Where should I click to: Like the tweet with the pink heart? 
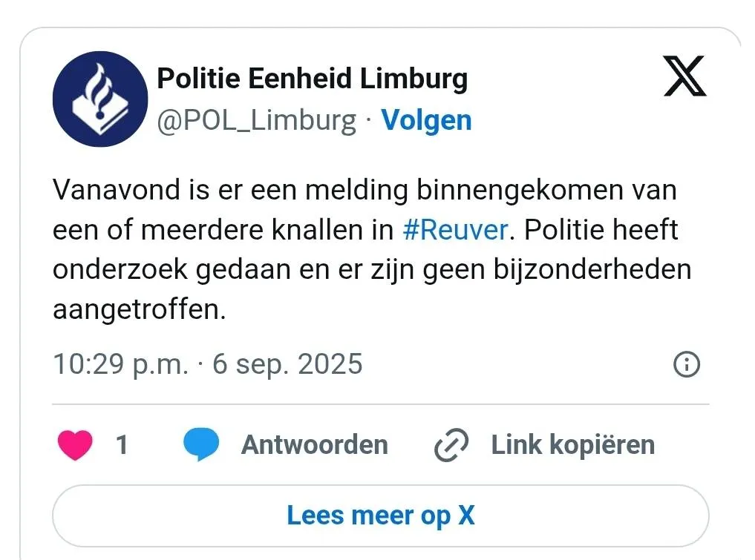pos(75,444)
